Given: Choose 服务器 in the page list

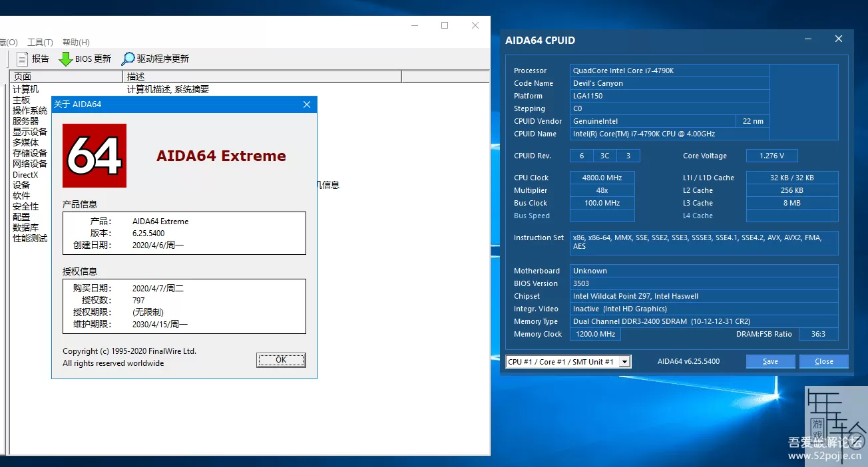Looking at the screenshot, I should pyautogui.click(x=25, y=121).
